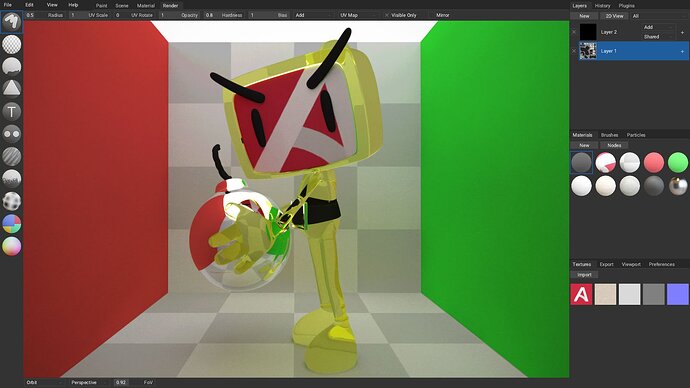Switch to the Paint workspace tab
Image resolution: width=690 pixels, height=388 pixels.
[101, 6]
